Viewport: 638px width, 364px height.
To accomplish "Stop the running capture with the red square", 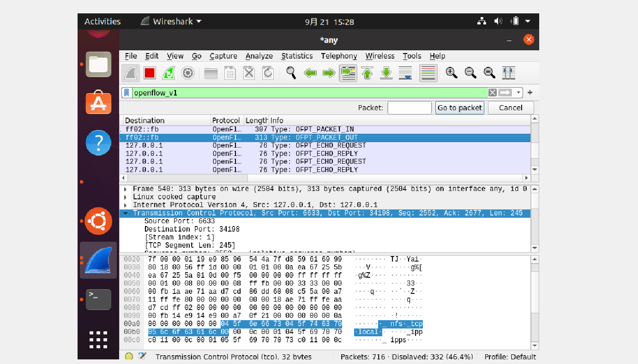I will (x=150, y=73).
